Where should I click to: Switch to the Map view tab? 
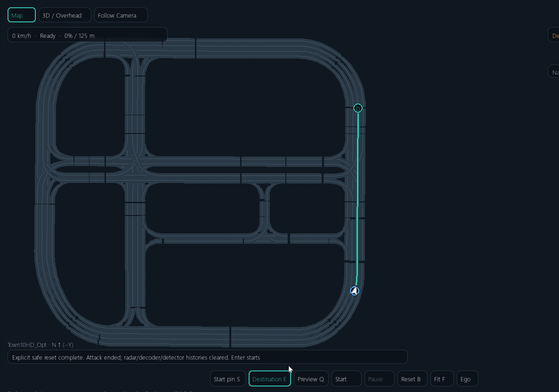tap(22, 15)
